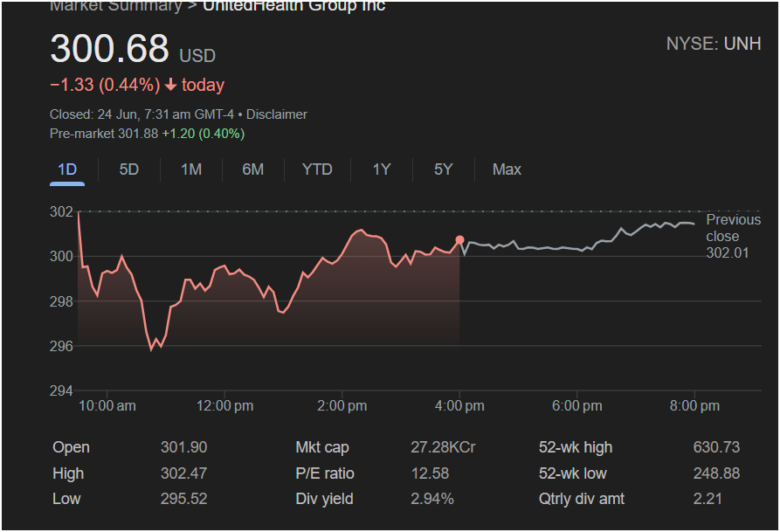Image resolution: width=780 pixels, height=532 pixels.
Task: Click the Pre-market 301.88 text
Action: tap(104, 134)
